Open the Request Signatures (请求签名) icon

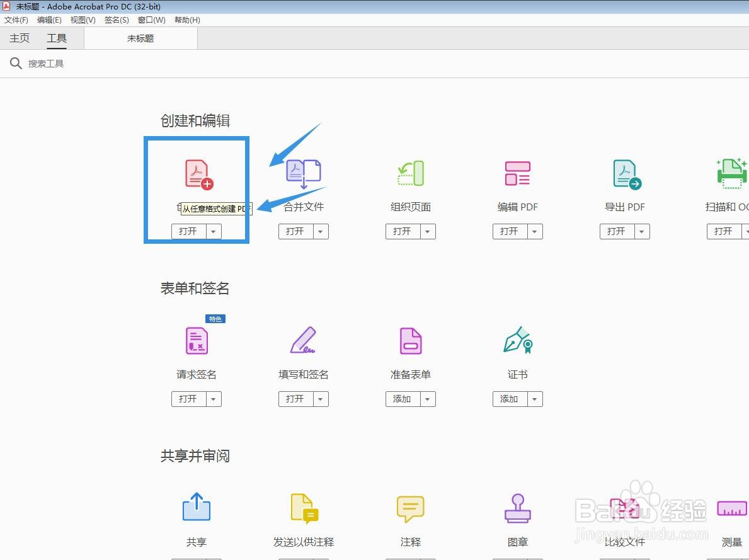[197, 340]
